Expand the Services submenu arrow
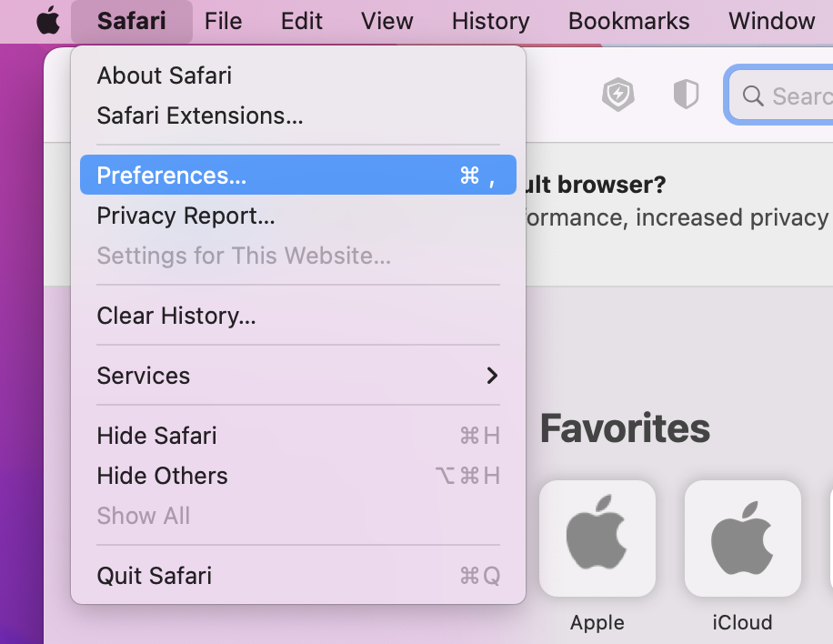This screenshot has width=833, height=644. (492, 376)
